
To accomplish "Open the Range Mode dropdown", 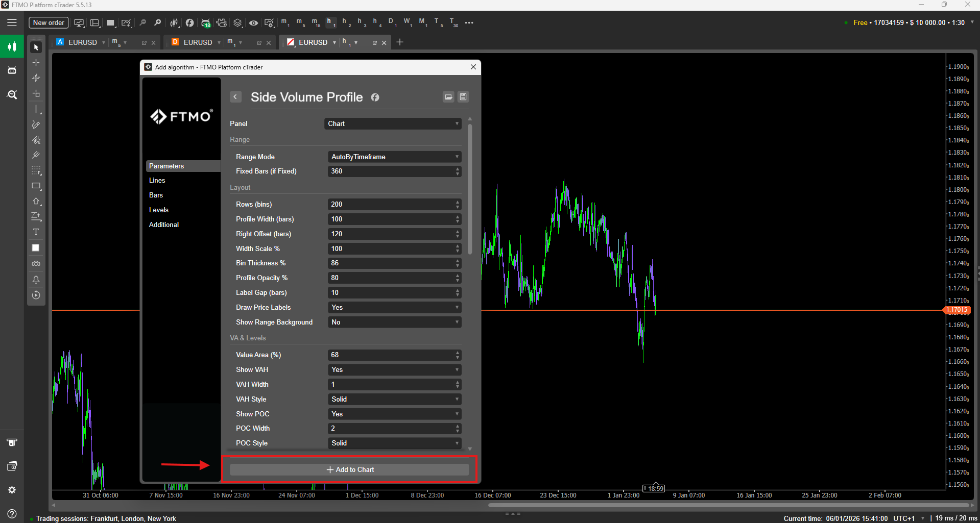I will tap(394, 157).
